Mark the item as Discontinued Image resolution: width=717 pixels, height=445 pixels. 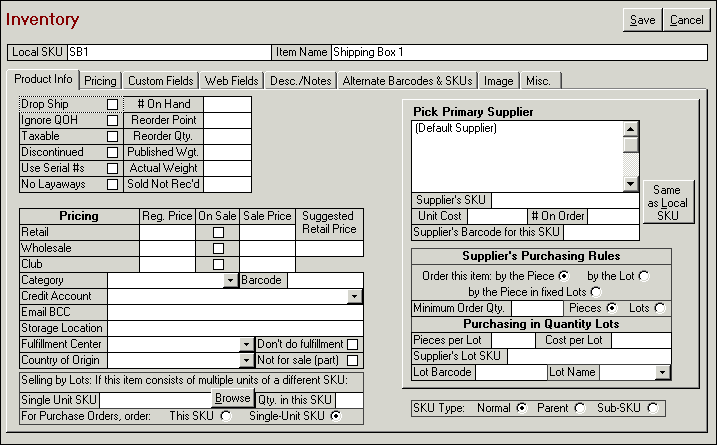[x=112, y=153]
